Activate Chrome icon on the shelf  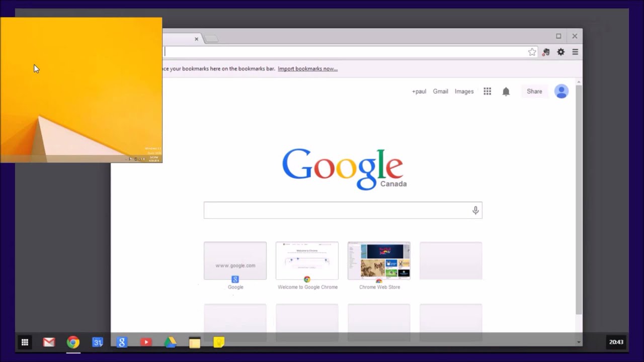pos(73,342)
